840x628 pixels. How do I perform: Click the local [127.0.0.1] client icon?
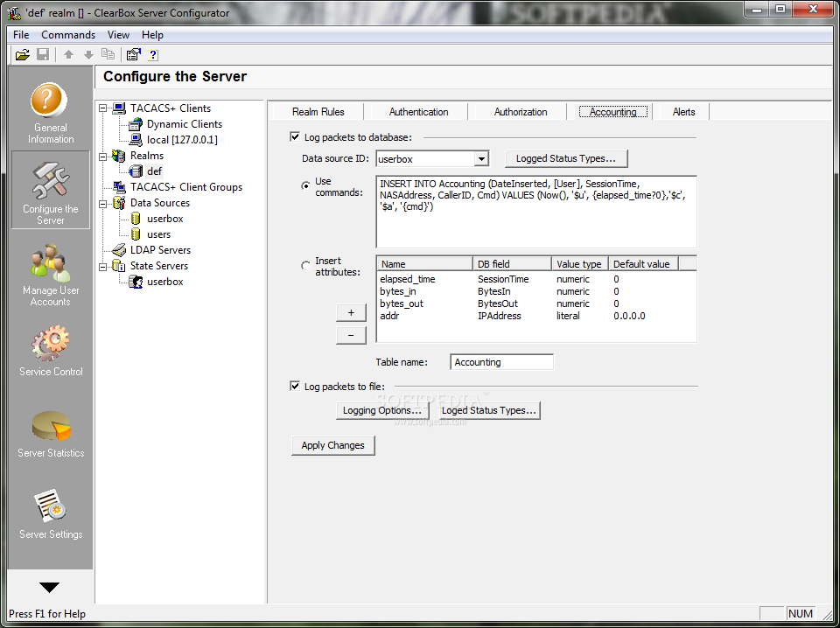coord(136,140)
